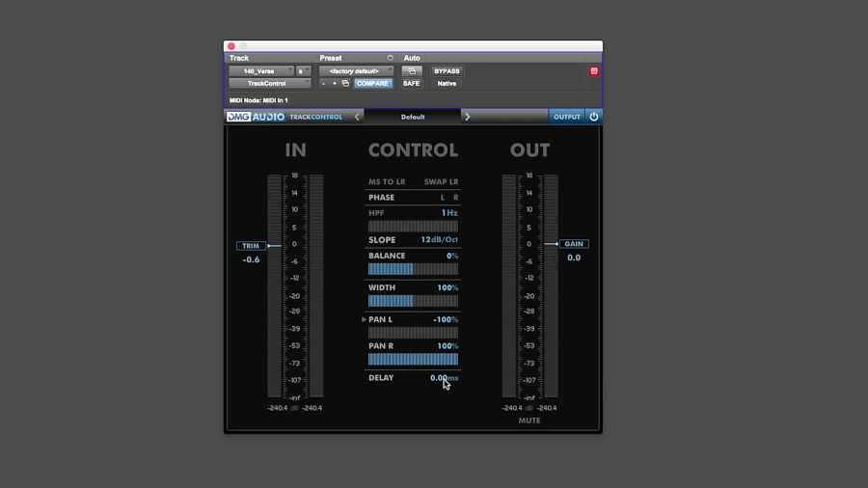Click the next preset plus button
The height and width of the screenshot is (488, 868).
335,84
